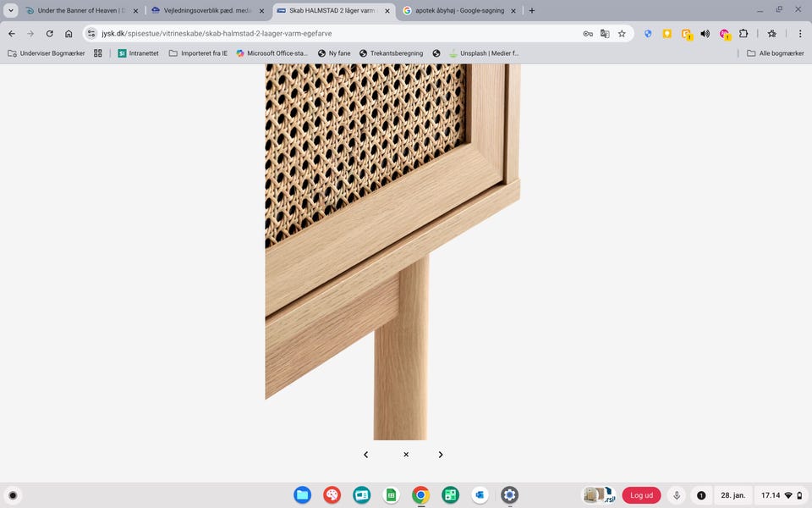Viewport: 812px width, 508px height.
Task: Open the Alle bogmærker folder
Action: pyautogui.click(x=776, y=53)
